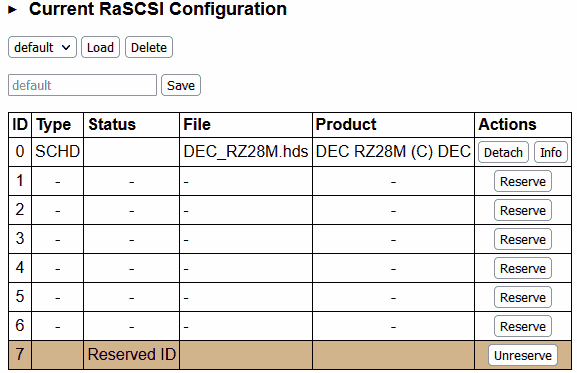Image resolution: width=577 pixels, height=373 pixels.
Task: Open the default configuration dropdown
Action: [42, 47]
